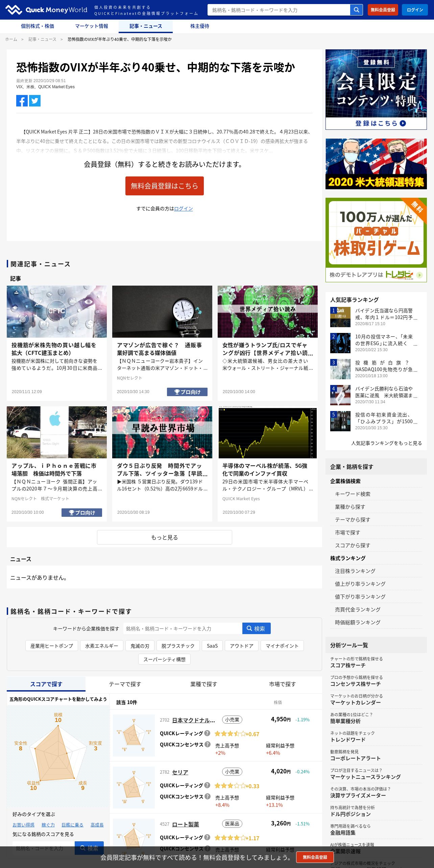Focus the header stock search field
The image size is (434, 868).
point(279,10)
